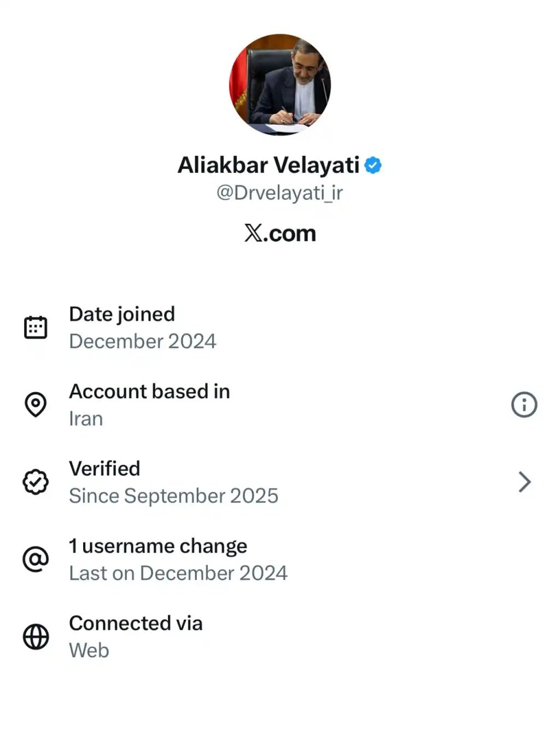Click the profile picture thumbnail
Screen dimensions: 560x732
tap(280, 85)
